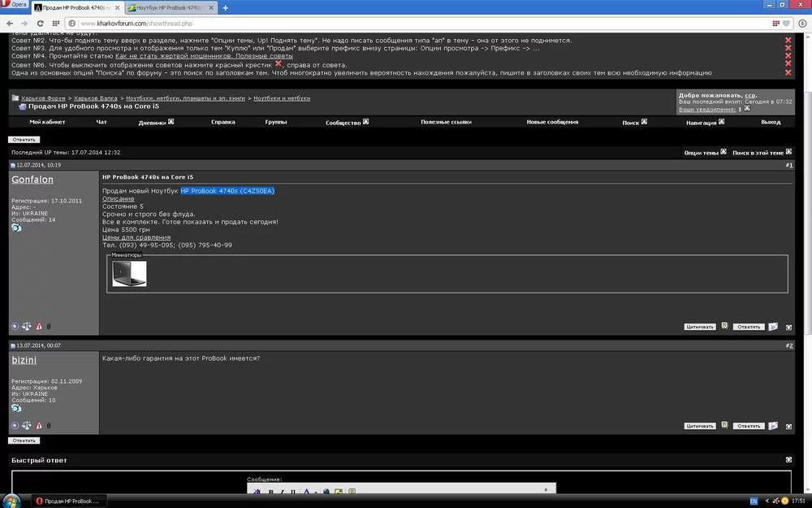This screenshot has height=508, width=812.
Task: Expand the Навигация dropdown menu
Action: click(x=721, y=122)
